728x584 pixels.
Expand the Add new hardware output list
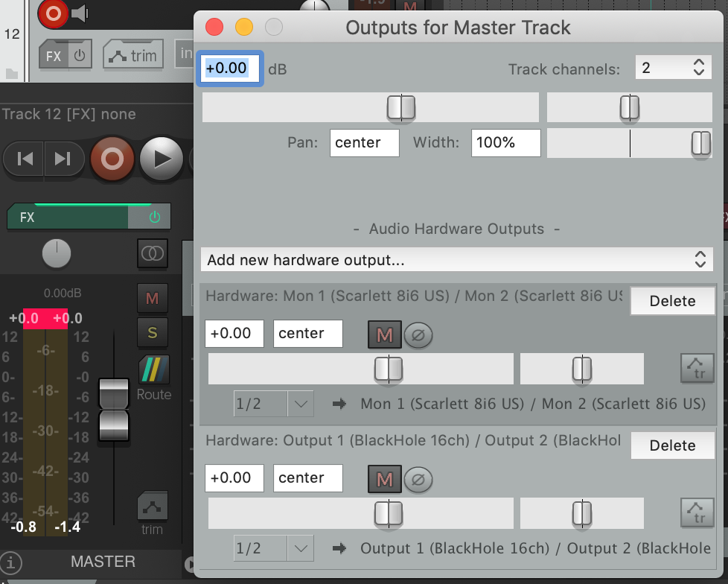(457, 259)
